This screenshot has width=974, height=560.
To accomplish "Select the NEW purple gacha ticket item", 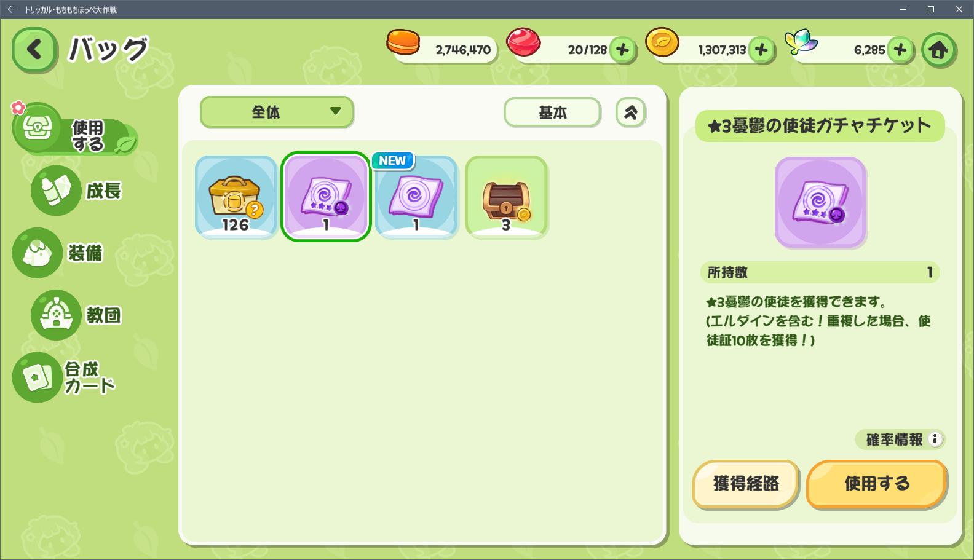I will click(x=416, y=197).
